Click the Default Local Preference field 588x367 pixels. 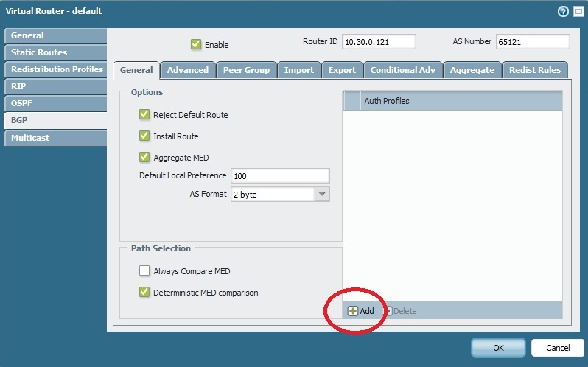[280, 176]
